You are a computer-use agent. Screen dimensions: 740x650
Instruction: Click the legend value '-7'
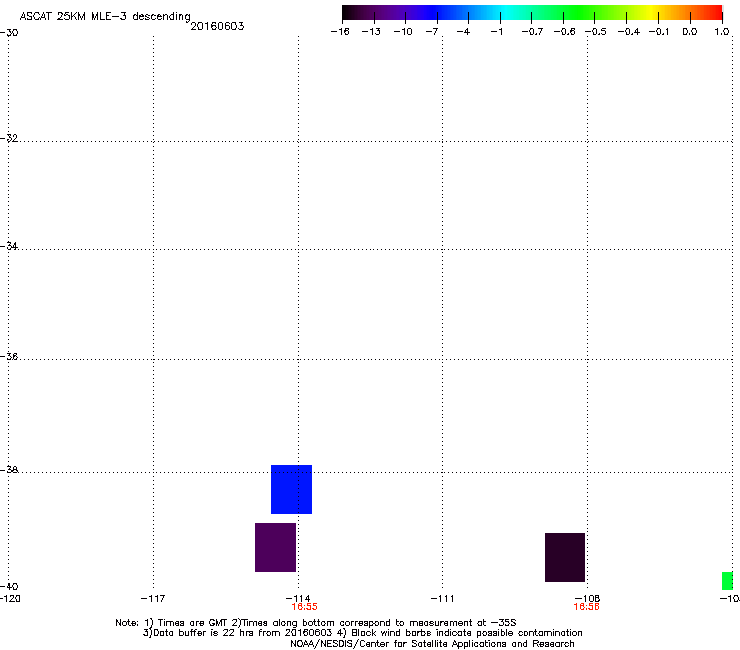click(x=432, y=32)
